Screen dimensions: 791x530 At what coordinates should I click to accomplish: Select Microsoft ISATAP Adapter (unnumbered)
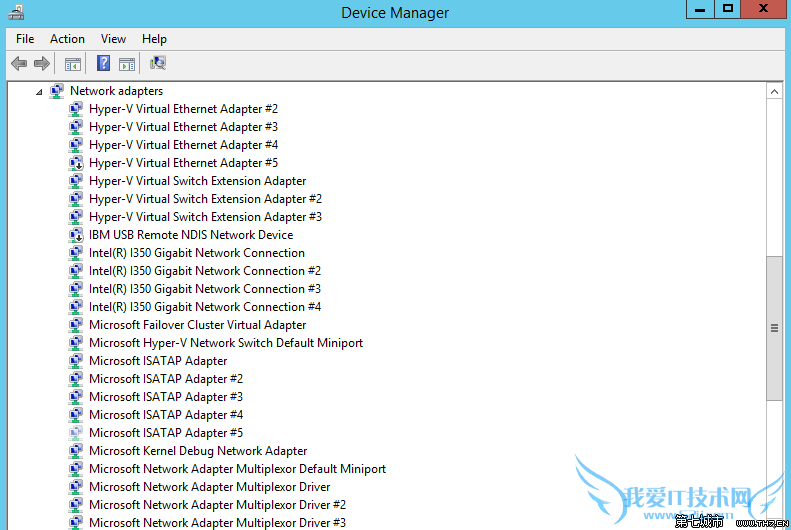[158, 361]
